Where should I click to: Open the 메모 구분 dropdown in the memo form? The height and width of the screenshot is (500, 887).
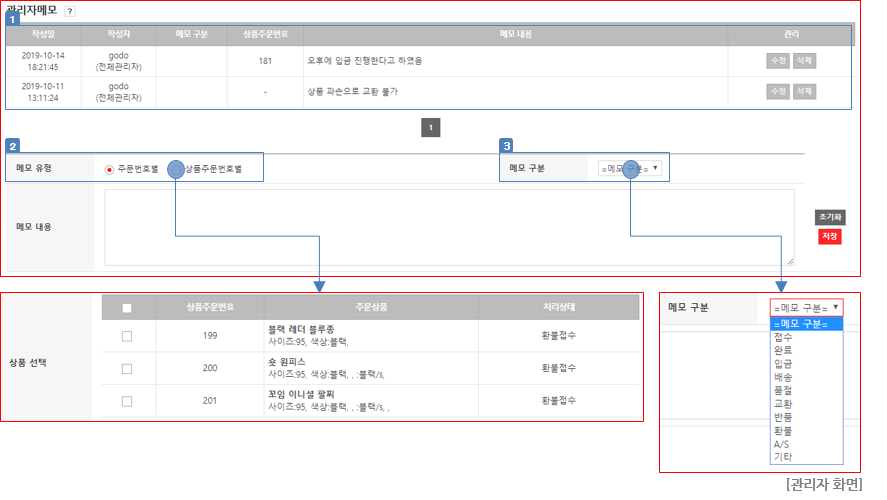point(630,169)
